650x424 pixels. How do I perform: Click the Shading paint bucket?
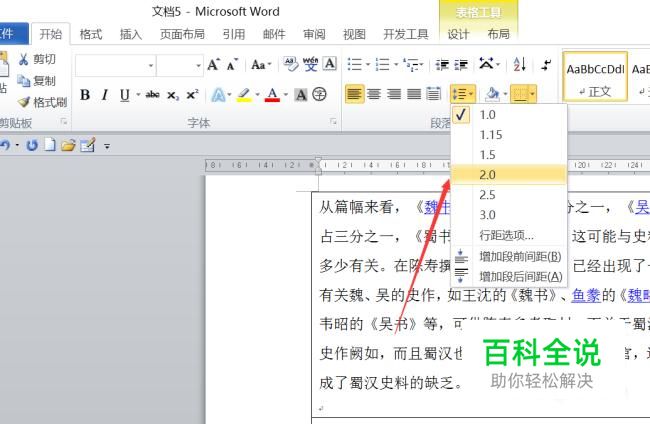click(492, 94)
